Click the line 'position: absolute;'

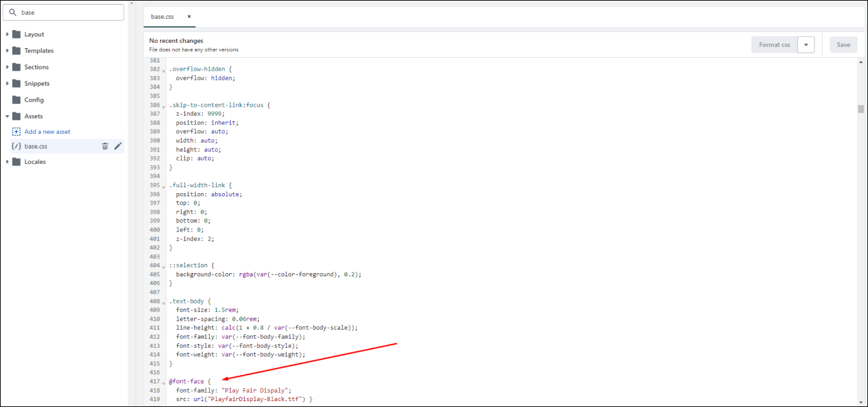(x=209, y=194)
